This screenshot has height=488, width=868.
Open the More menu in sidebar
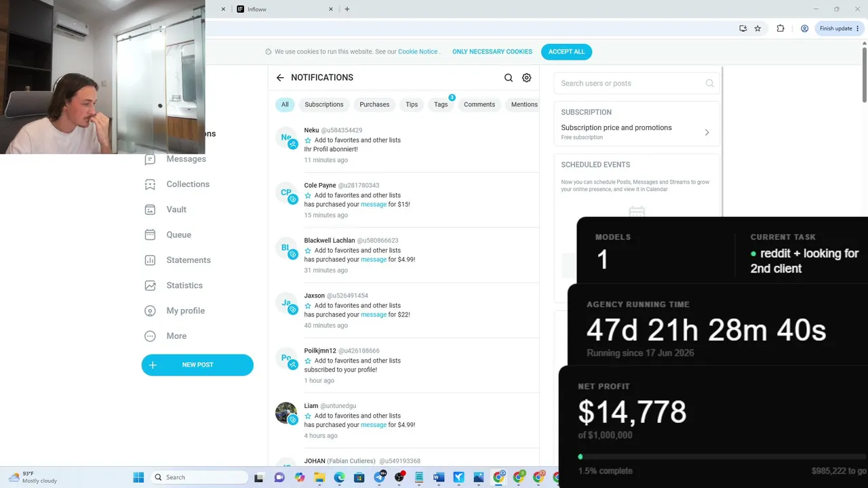(166, 336)
